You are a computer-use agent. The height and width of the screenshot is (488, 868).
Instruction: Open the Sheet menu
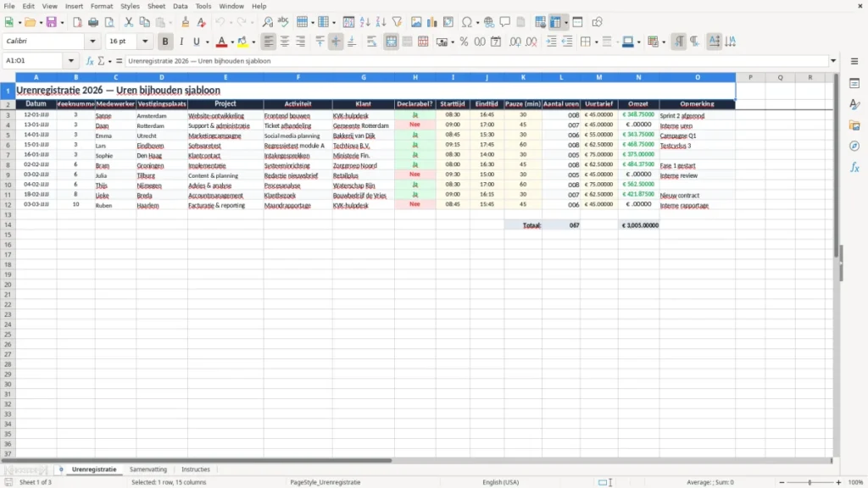coord(156,6)
